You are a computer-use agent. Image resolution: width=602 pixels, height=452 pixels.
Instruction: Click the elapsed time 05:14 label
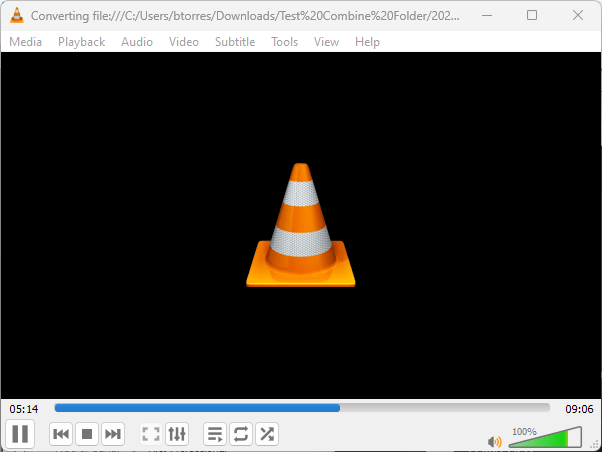(x=24, y=409)
